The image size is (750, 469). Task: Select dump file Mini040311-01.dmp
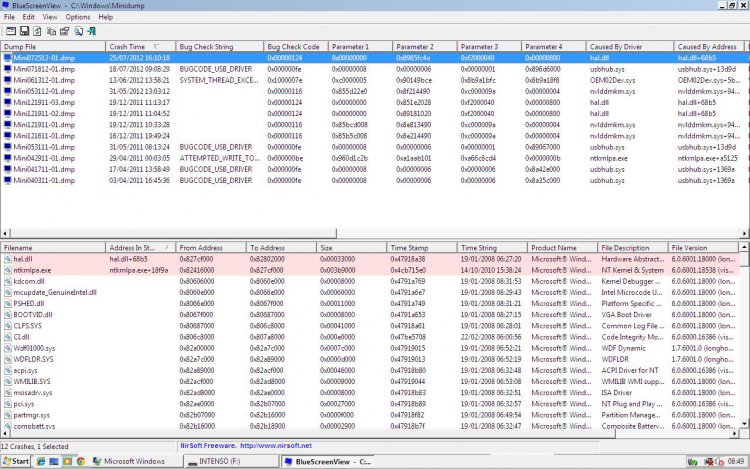click(44, 180)
